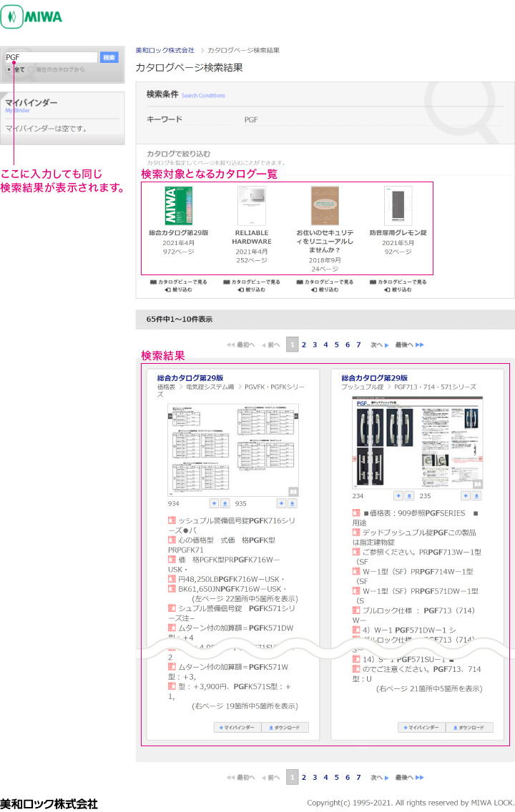This screenshot has height=812, width=515.
Task: Click ダウンロード button on PGF713 card
Action: point(469,728)
